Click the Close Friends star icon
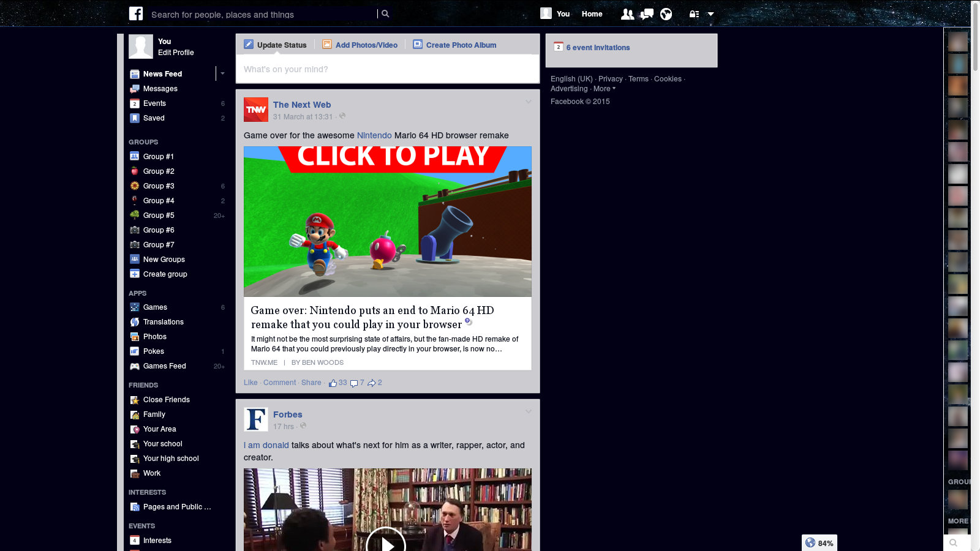This screenshot has height=551, width=980. pos(135,400)
